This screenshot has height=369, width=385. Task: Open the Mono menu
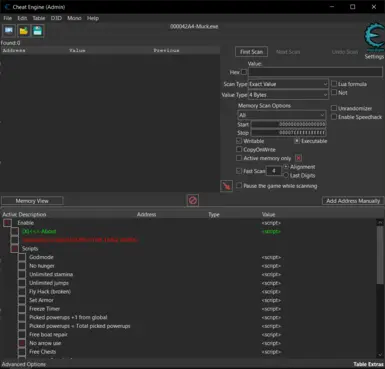point(74,18)
